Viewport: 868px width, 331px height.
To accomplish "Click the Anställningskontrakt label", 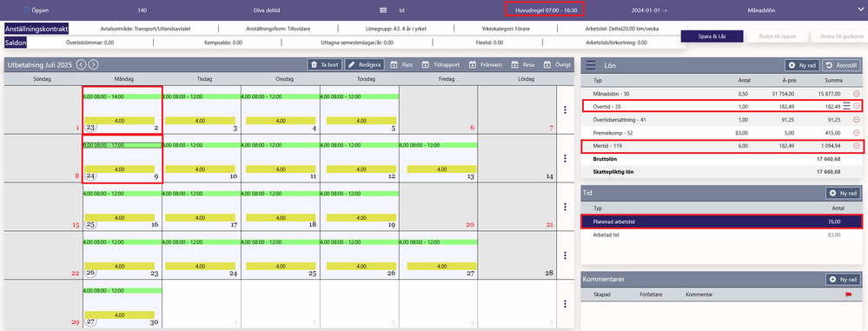I will tap(36, 29).
